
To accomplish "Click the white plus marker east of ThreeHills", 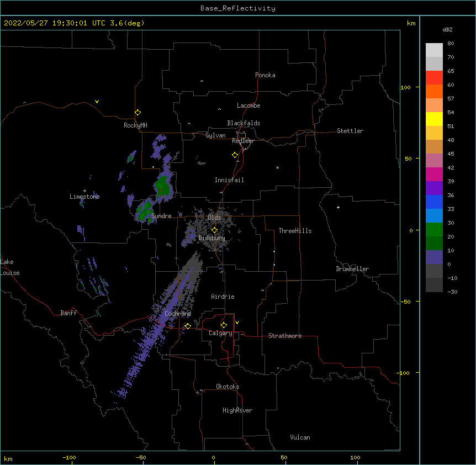I will (x=338, y=207).
